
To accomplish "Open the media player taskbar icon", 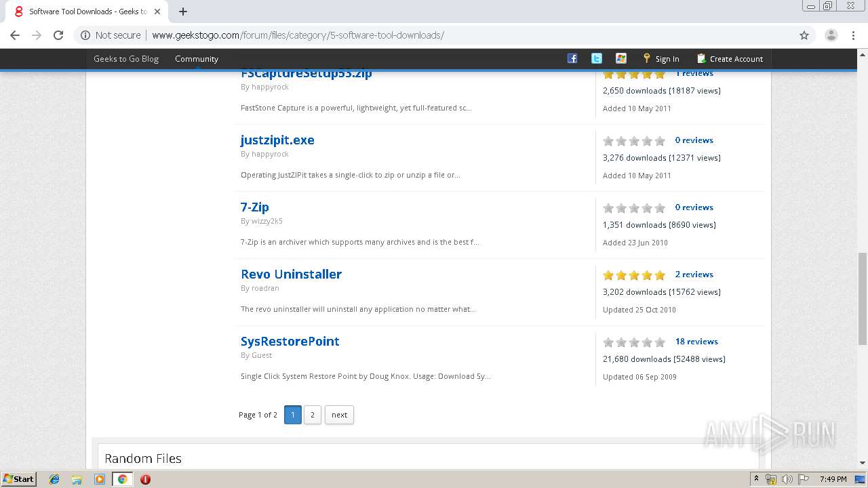I will pyautogui.click(x=100, y=479).
